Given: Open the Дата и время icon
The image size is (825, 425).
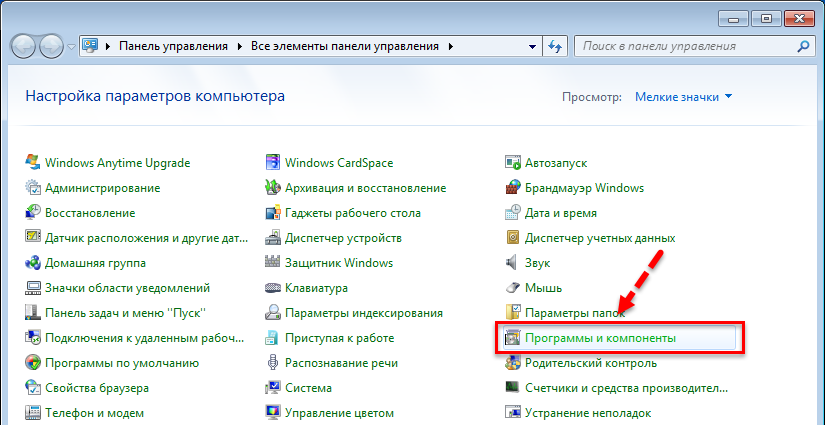Looking at the screenshot, I should (x=513, y=213).
